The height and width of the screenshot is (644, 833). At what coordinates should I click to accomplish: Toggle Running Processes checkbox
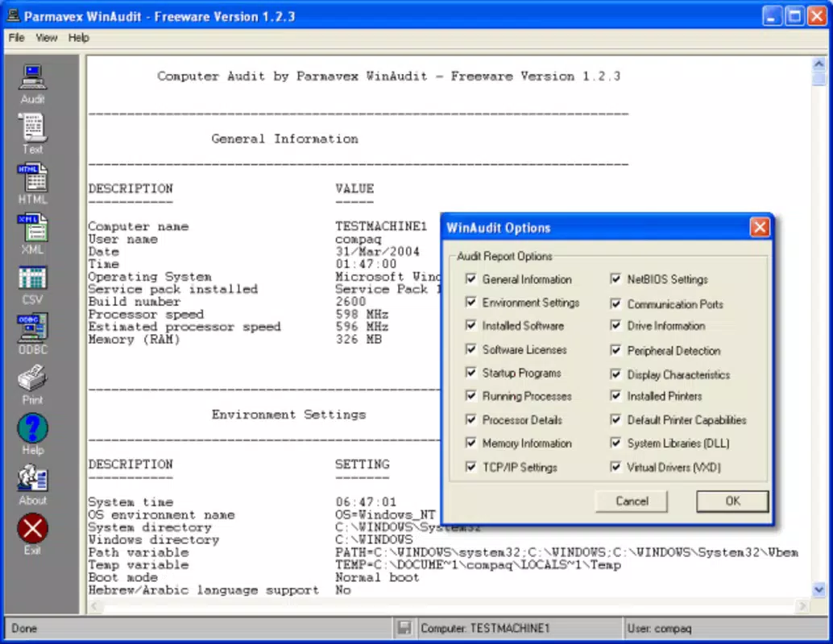[x=470, y=395]
